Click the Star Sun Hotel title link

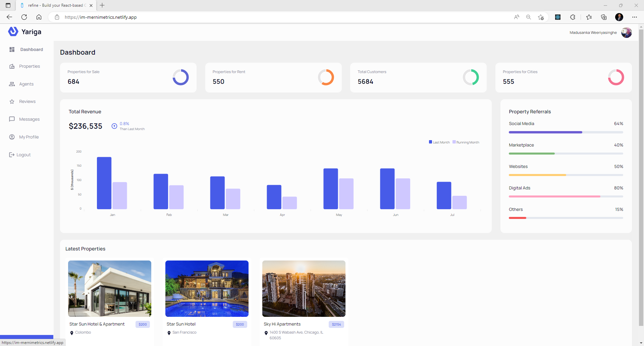pyautogui.click(x=181, y=324)
